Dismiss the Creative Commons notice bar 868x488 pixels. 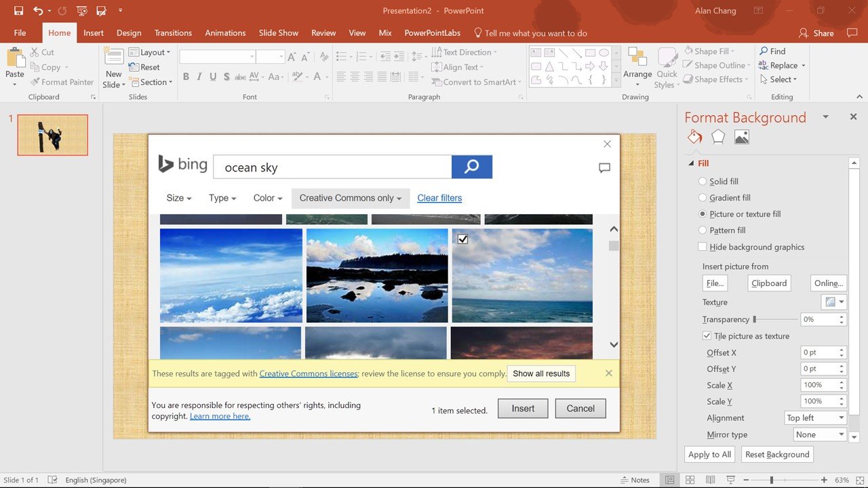(608, 373)
